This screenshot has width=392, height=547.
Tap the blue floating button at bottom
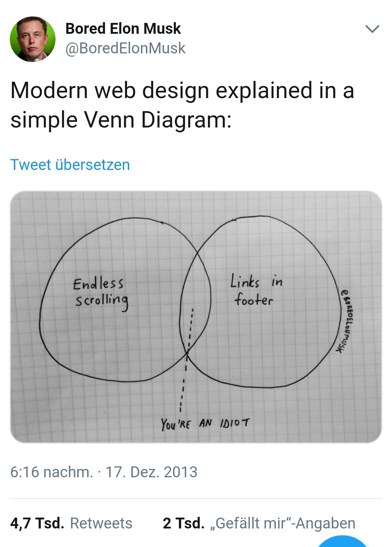tap(342, 542)
